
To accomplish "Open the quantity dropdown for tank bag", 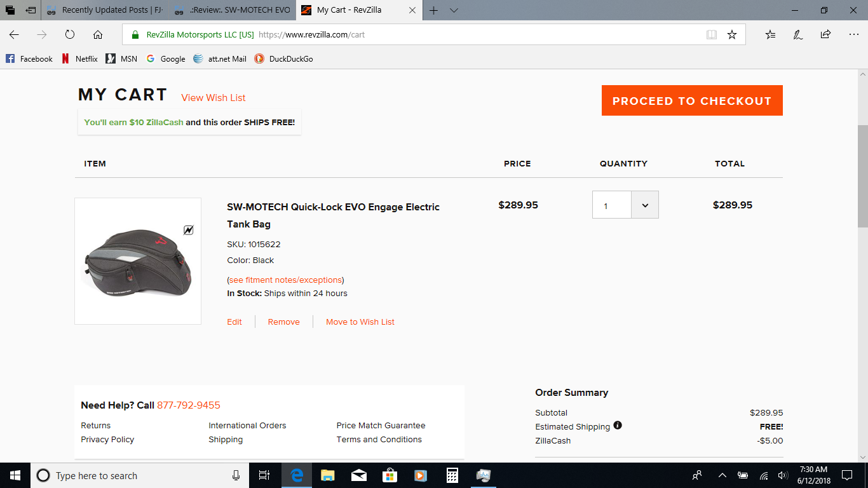I will (645, 205).
